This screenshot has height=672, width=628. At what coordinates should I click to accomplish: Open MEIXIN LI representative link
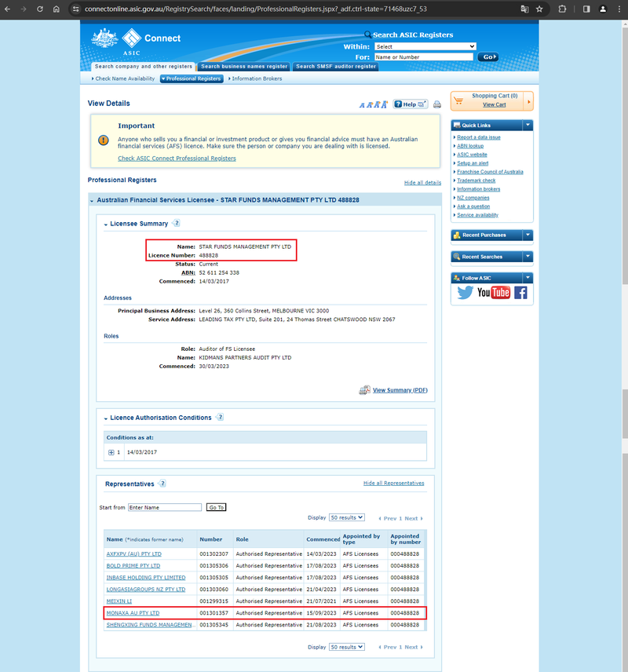click(x=119, y=601)
